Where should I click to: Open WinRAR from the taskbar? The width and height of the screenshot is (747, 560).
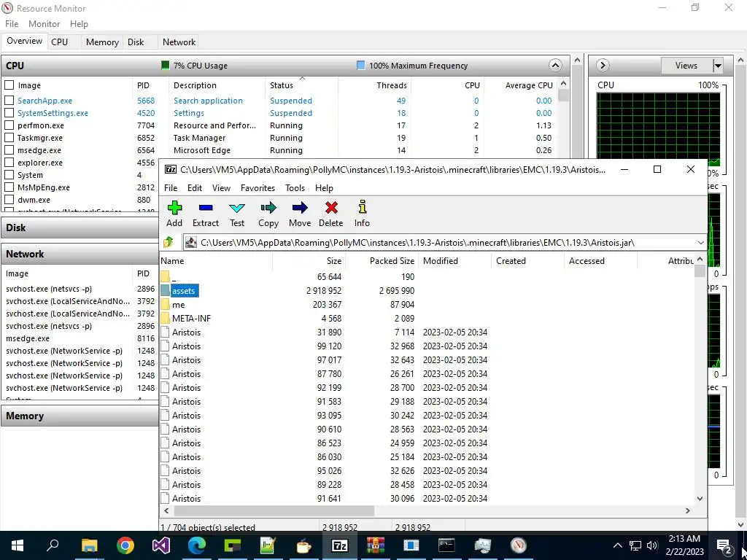point(376,545)
